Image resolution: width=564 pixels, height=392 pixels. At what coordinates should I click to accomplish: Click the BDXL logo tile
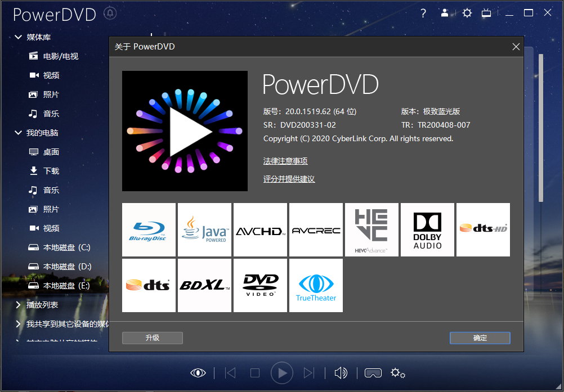205,285
